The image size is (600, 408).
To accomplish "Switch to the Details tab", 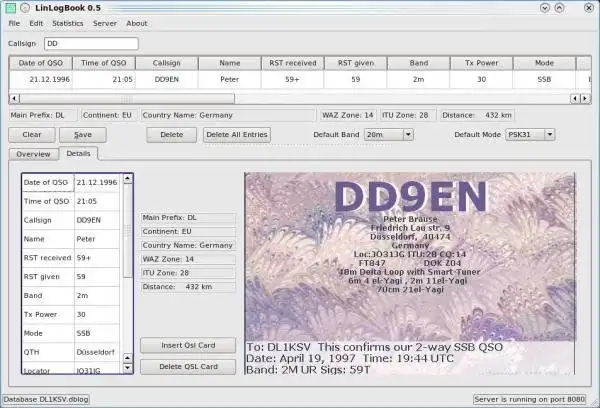I will pos(78,153).
